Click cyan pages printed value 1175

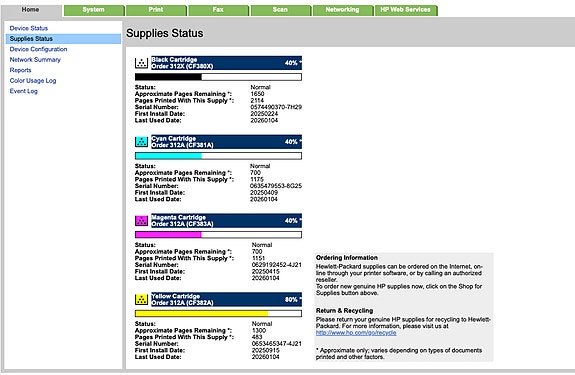[x=257, y=179]
